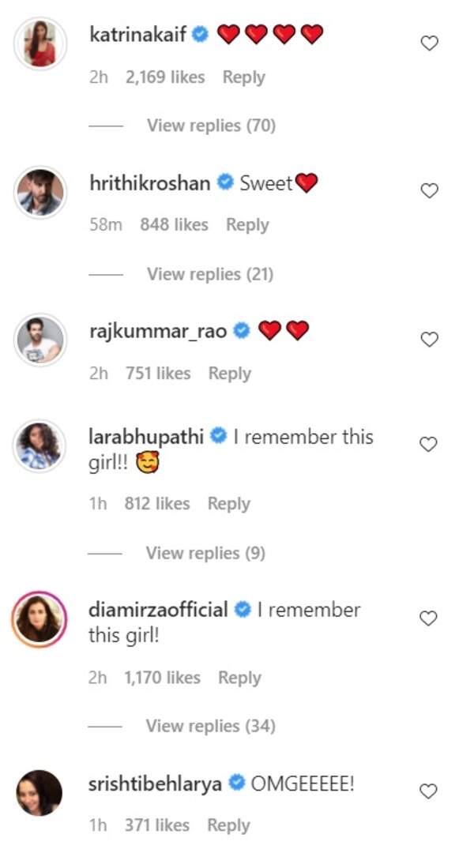Click Reply under katrinakaif's comment

243,77
